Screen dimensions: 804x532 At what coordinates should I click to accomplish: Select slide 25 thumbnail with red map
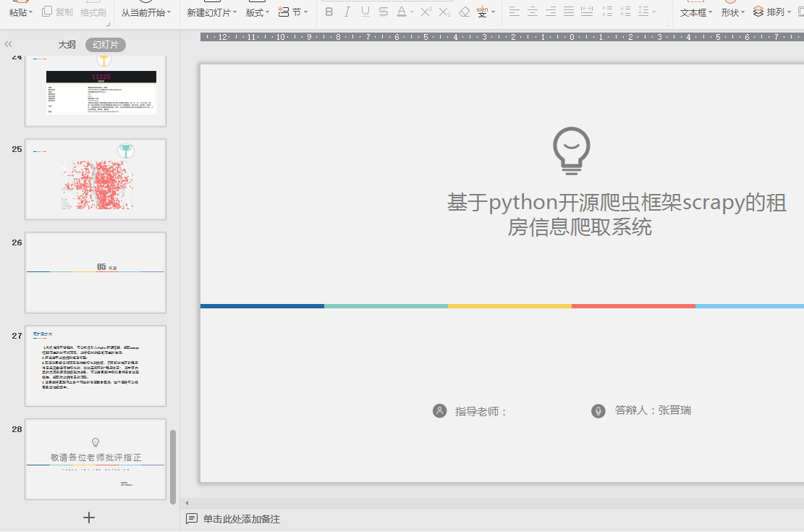96,179
